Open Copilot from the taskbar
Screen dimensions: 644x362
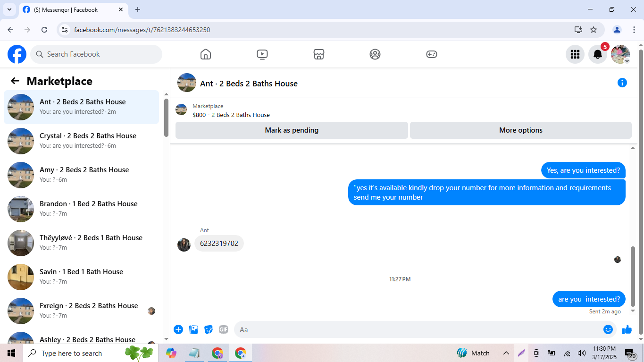pos(171,353)
